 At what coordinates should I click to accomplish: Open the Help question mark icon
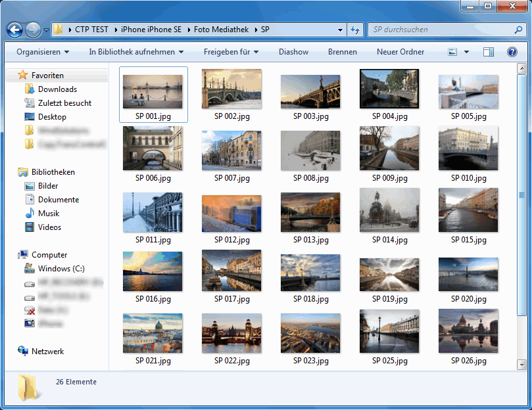pyautogui.click(x=512, y=52)
